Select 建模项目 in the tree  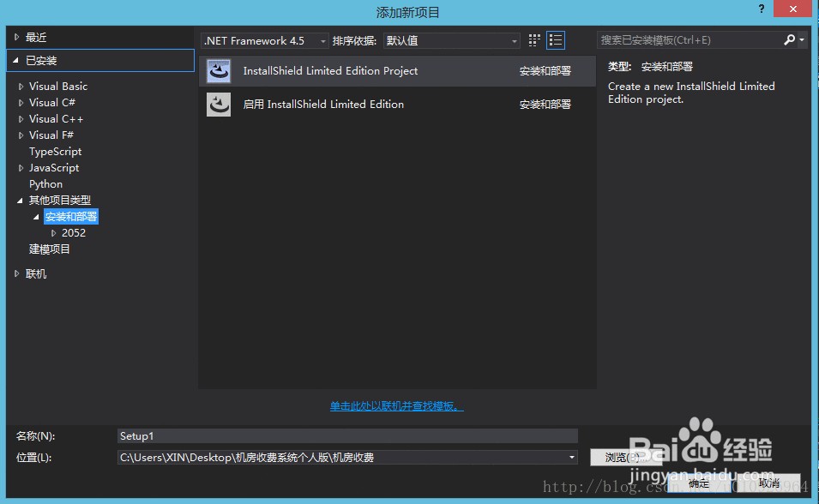click(x=50, y=249)
